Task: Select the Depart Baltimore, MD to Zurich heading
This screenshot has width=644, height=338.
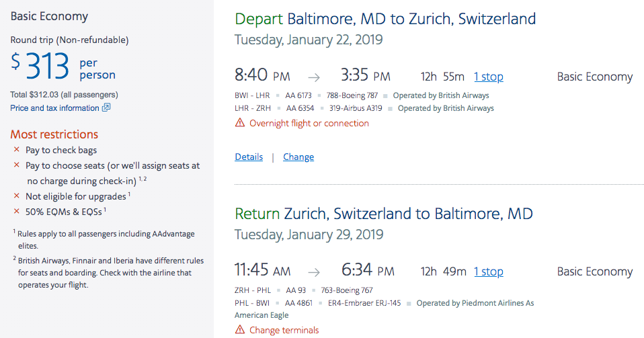Action: tap(385, 18)
